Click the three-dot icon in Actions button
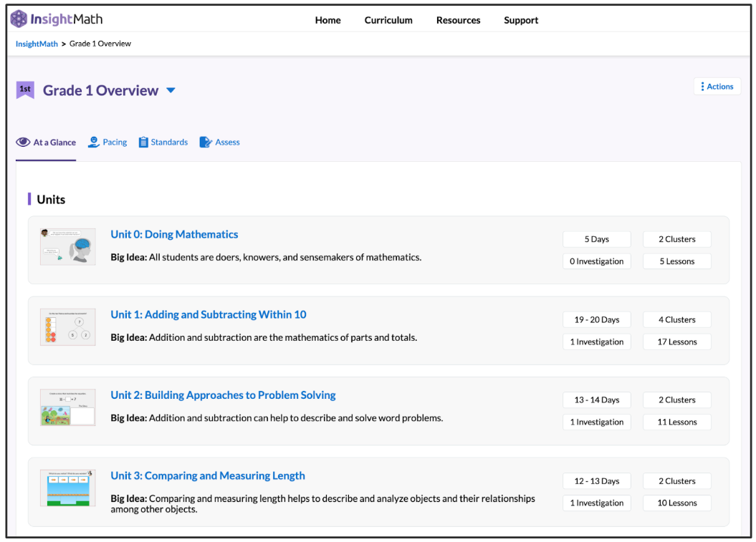This screenshot has height=542, width=756. click(702, 87)
